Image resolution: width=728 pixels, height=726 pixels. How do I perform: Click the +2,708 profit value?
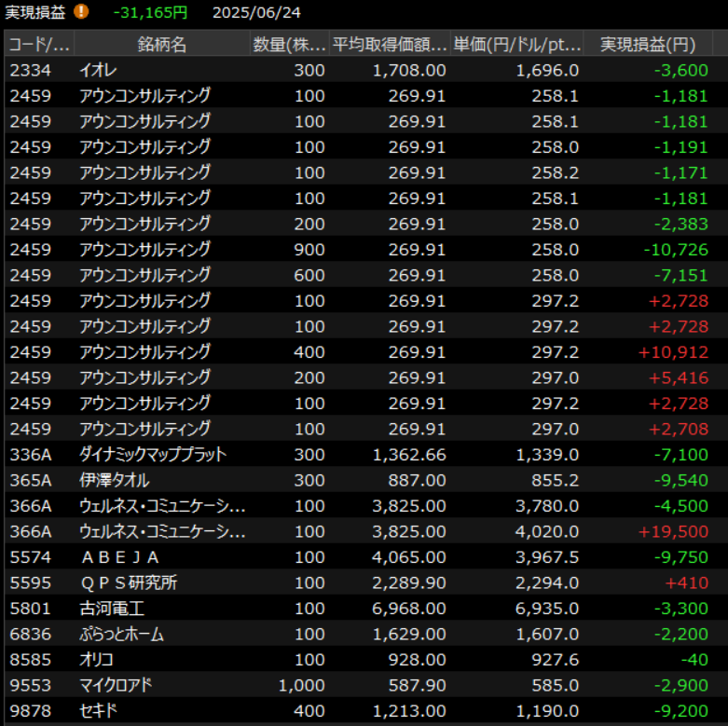(x=679, y=429)
